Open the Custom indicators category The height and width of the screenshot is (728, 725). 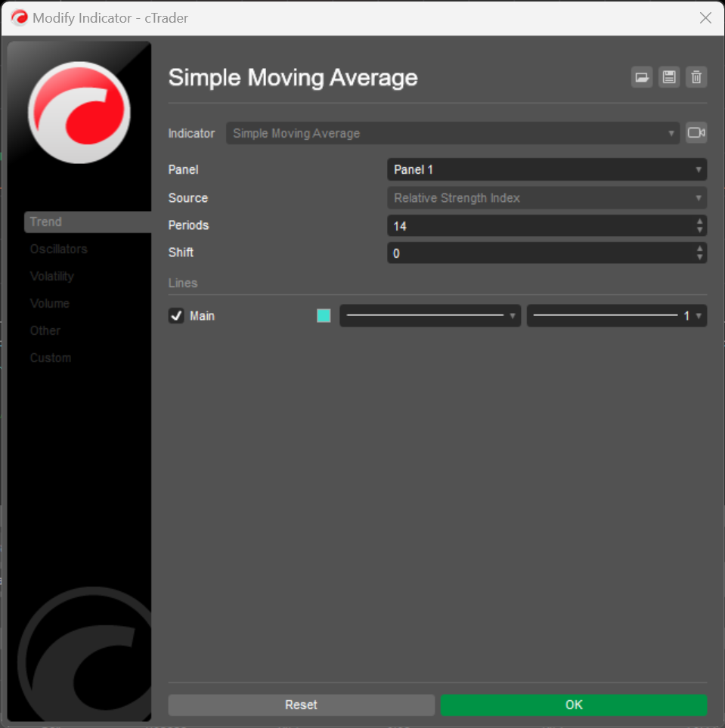pyautogui.click(x=51, y=358)
